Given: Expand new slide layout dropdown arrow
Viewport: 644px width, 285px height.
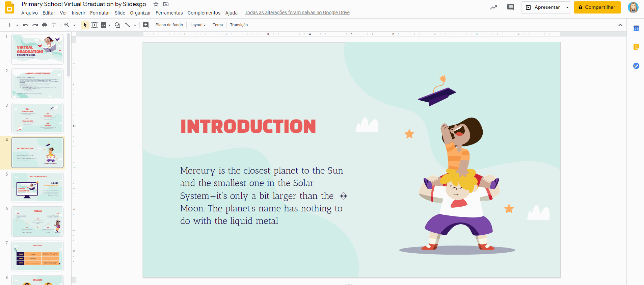Looking at the screenshot, I should coord(17,25).
